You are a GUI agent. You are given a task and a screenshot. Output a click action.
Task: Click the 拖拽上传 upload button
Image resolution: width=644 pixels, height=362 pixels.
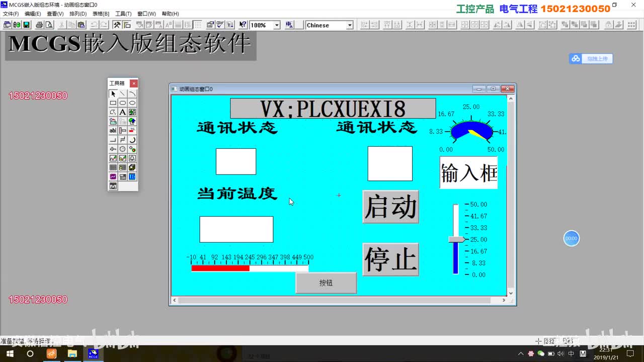click(x=591, y=59)
